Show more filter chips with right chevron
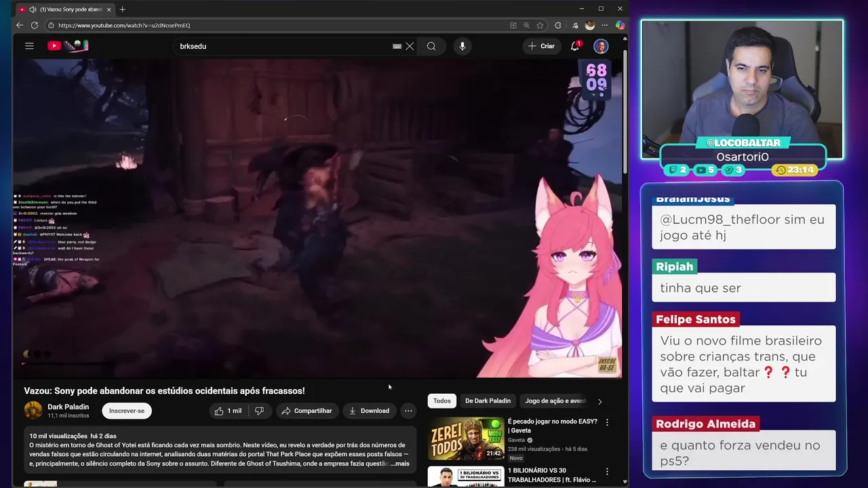The width and height of the screenshot is (868, 488). (599, 401)
